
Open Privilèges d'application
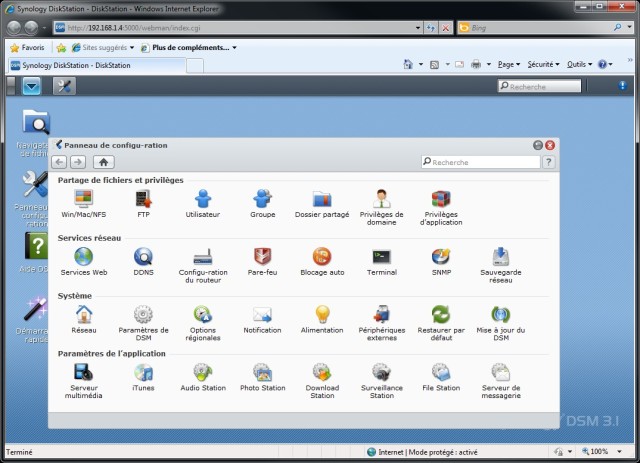point(441,199)
